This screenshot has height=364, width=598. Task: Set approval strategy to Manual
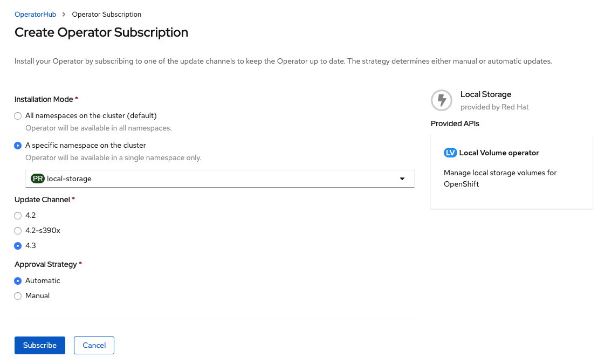[x=18, y=296]
